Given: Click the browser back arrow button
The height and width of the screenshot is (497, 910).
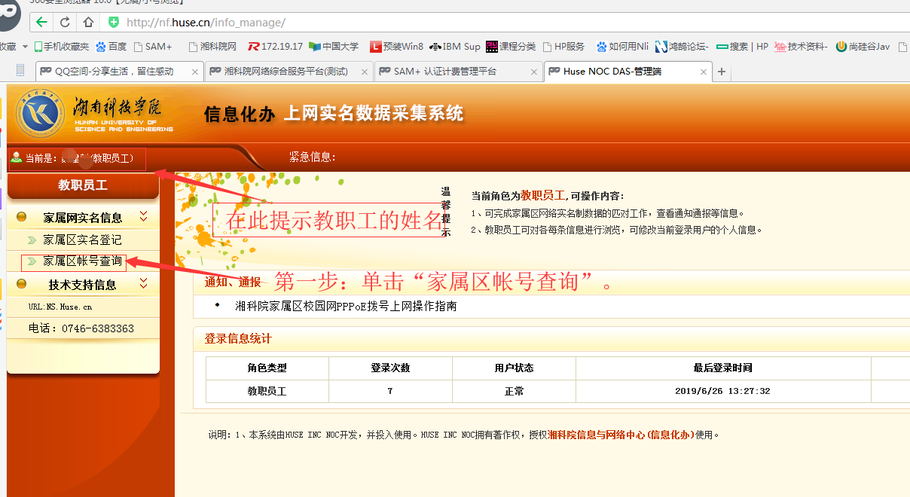Looking at the screenshot, I should click(x=41, y=21).
